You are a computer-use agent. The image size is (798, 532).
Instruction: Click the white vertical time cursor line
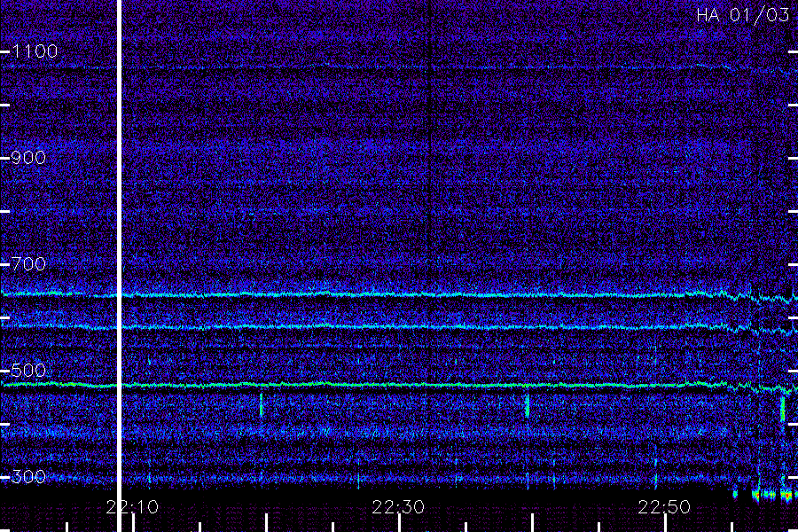point(120,266)
